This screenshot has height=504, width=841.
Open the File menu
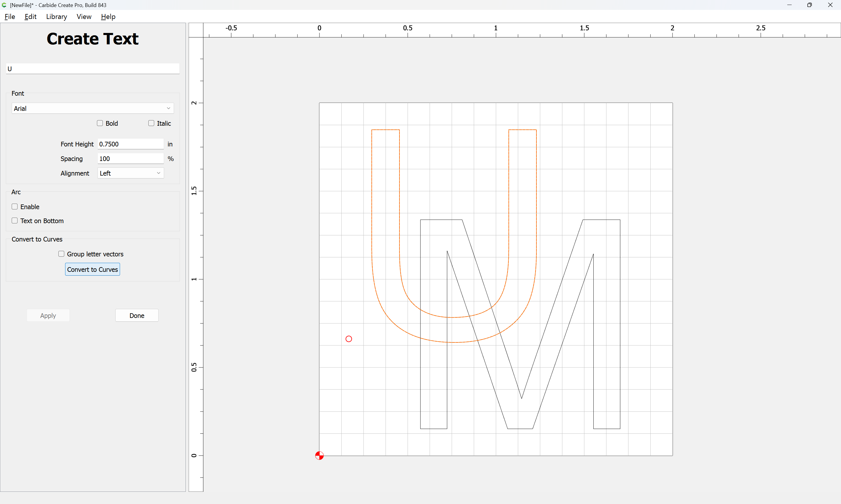point(10,17)
